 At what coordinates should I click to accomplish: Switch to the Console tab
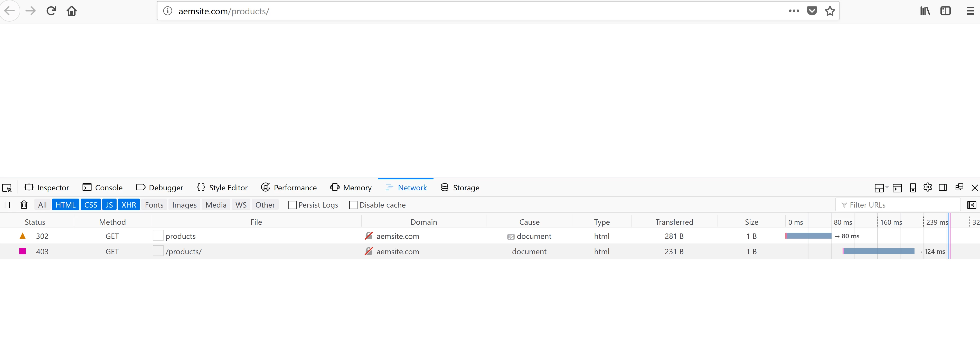coord(103,188)
